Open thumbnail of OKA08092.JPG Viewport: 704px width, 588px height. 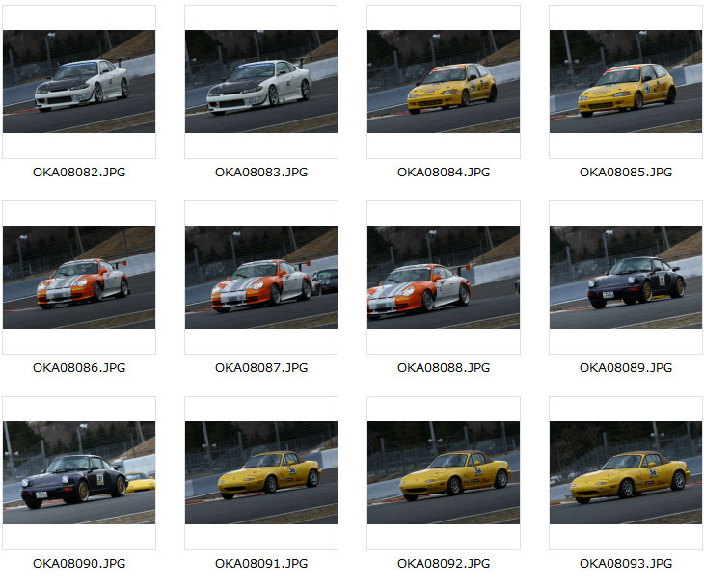[x=444, y=472]
